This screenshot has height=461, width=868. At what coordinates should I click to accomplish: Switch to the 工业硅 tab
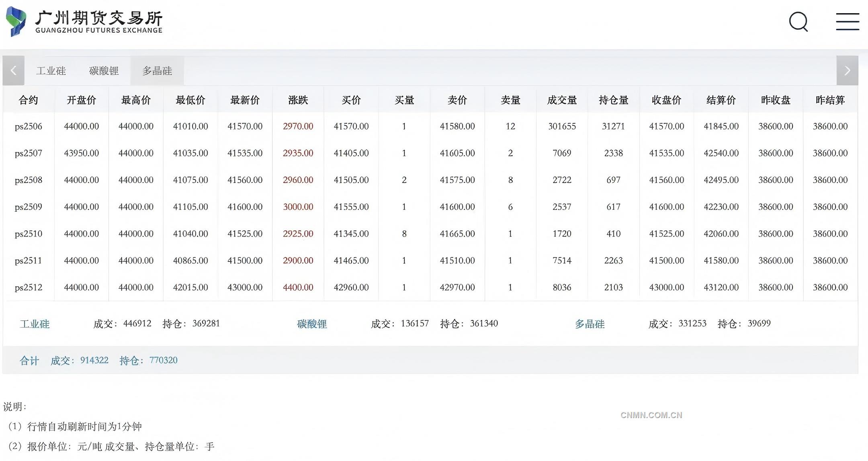pos(51,71)
